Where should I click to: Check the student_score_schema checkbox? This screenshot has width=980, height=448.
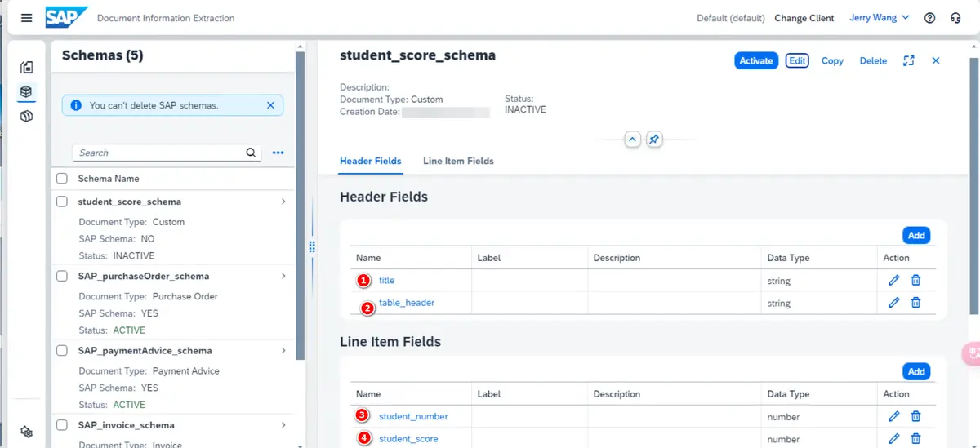click(x=62, y=202)
